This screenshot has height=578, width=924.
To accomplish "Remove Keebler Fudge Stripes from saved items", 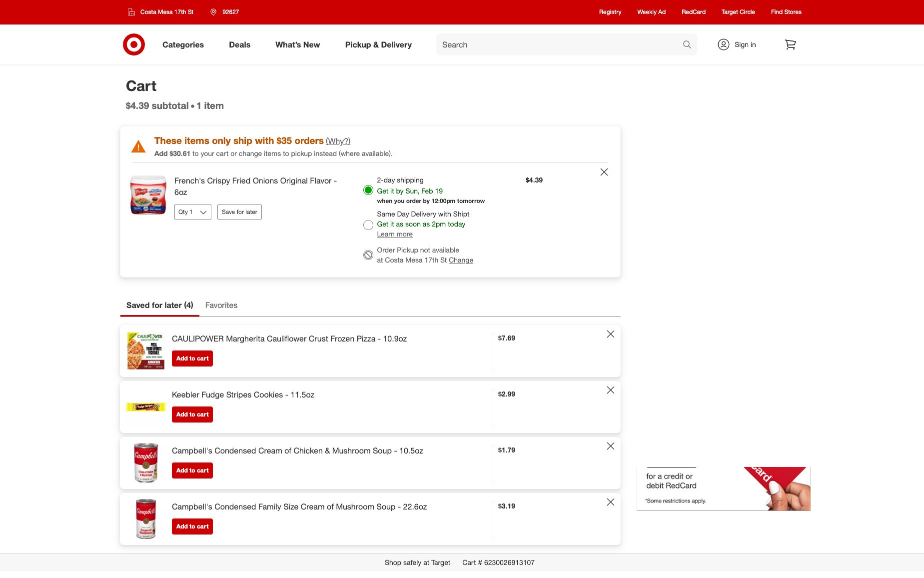I will pyautogui.click(x=611, y=390).
